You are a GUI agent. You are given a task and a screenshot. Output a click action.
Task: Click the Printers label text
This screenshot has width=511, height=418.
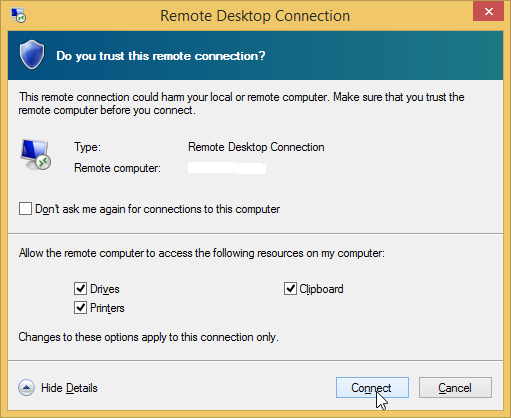coord(107,308)
